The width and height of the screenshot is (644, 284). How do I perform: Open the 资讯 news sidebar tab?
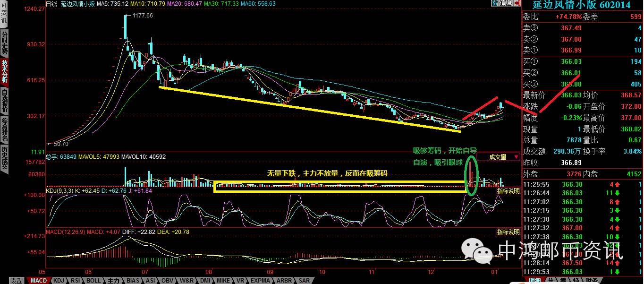coord(4,17)
